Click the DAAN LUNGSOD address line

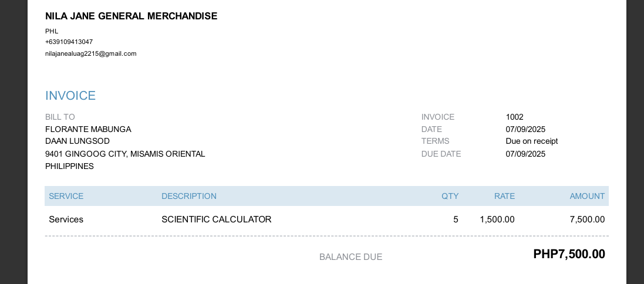pyautogui.click(x=77, y=141)
